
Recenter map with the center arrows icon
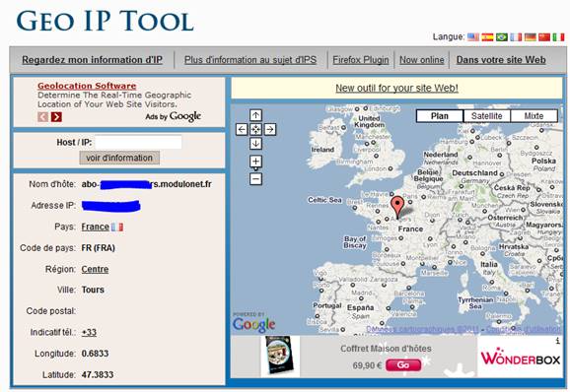click(256, 129)
